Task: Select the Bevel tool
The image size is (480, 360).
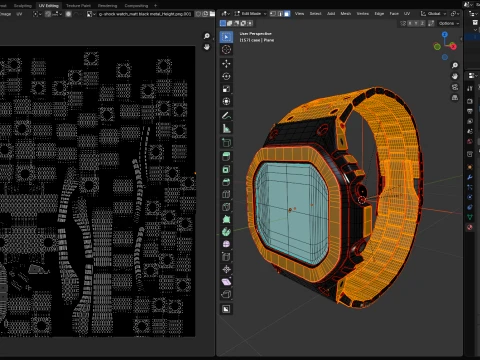Action: [226, 182]
